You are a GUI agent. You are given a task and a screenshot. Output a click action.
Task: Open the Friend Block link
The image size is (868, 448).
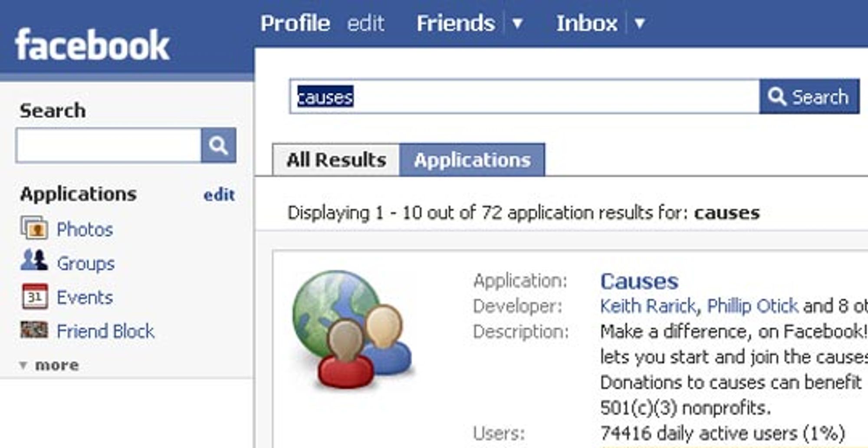pyautogui.click(x=105, y=331)
